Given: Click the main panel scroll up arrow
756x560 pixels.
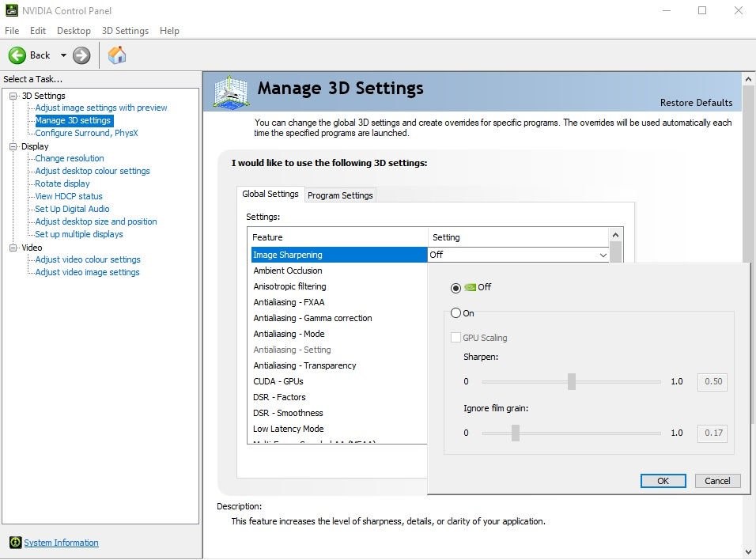Looking at the screenshot, I should (748, 79).
